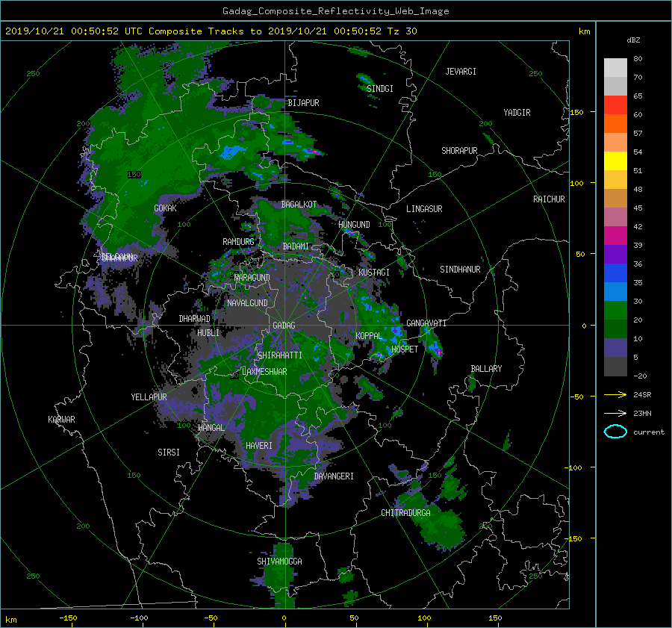672x628 pixels.
Task: Click the dBZ legend heading
Action: tap(633, 40)
